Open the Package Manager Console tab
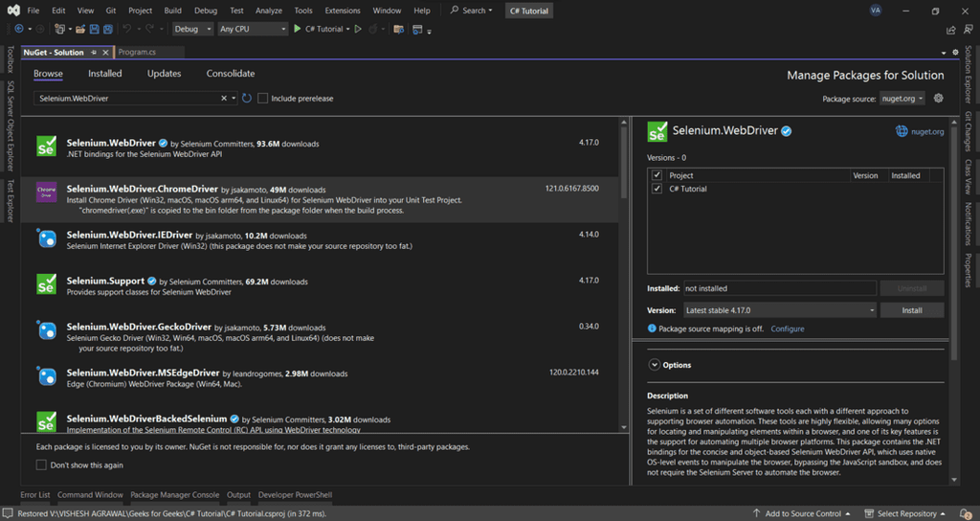This screenshot has width=980, height=521. (x=175, y=495)
